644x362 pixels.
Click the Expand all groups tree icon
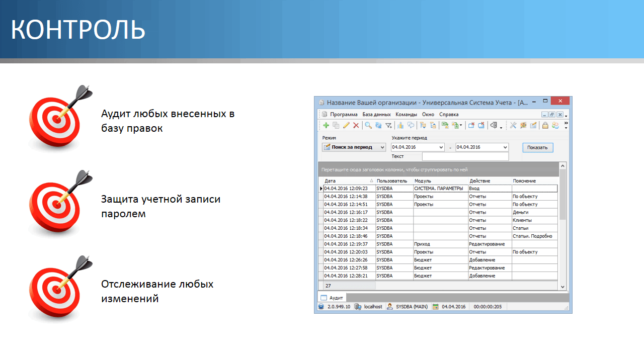(x=423, y=125)
